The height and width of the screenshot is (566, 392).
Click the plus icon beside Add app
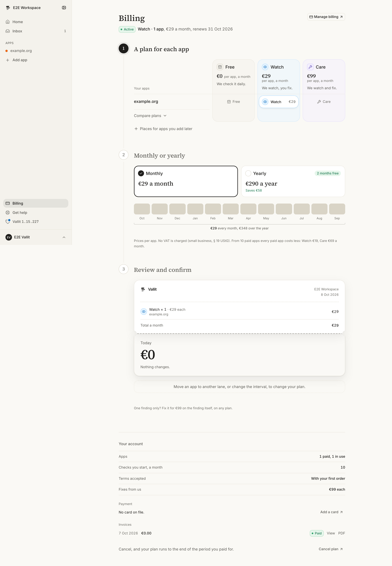8,60
